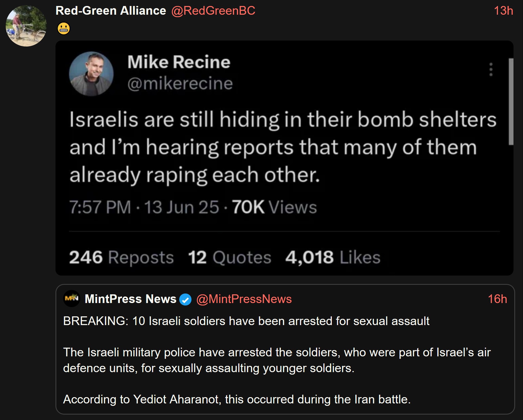Click the @mikerecine handle in the image
Screen dimensions: 523x420
pyautogui.click(x=180, y=83)
